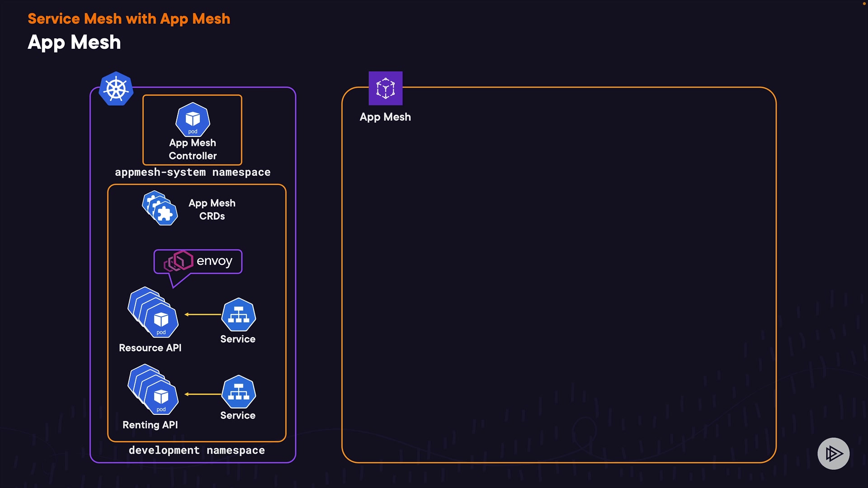
Task: Click the 'App Mesh' label under purple icon
Action: 385,117
